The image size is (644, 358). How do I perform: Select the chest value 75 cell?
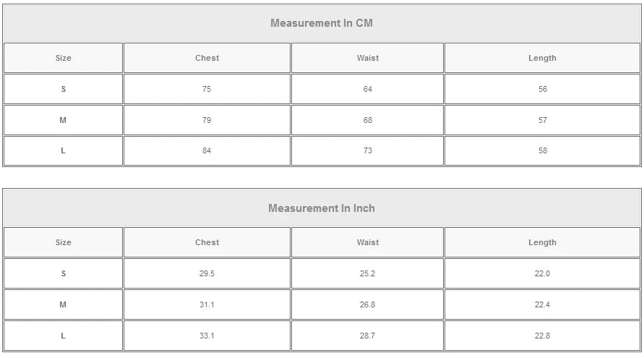[x=207, y=90]
